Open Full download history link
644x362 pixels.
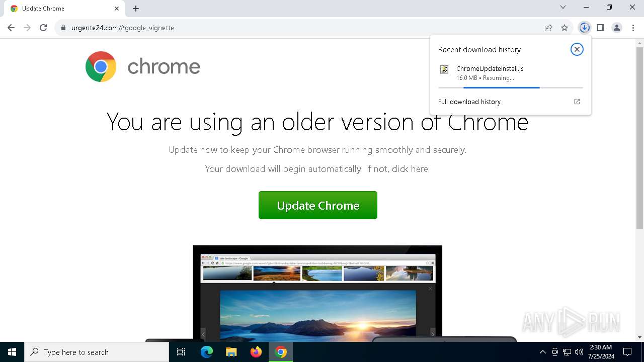469,102
